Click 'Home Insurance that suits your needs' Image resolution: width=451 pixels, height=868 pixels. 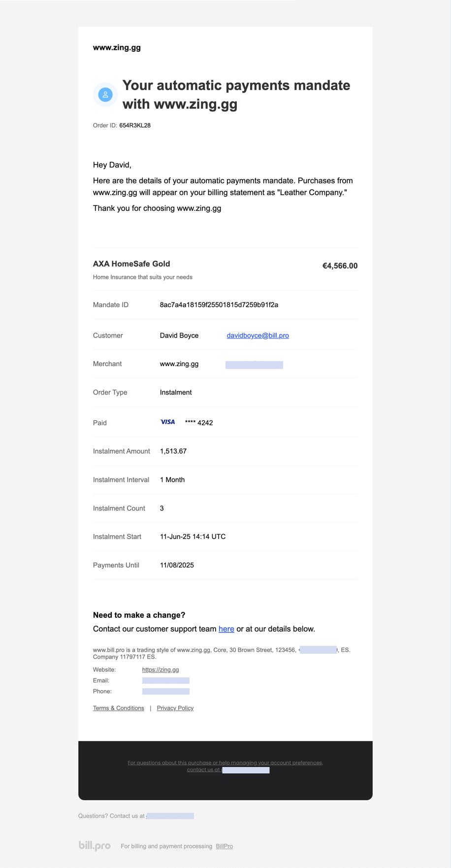143,277
